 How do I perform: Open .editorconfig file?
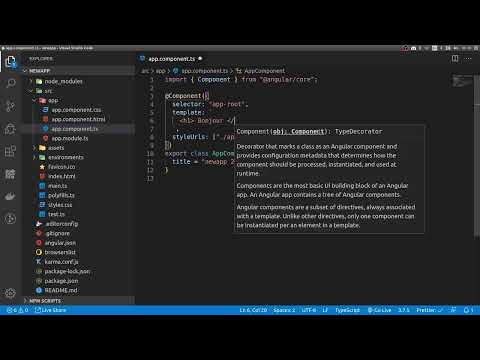point(62,224)
